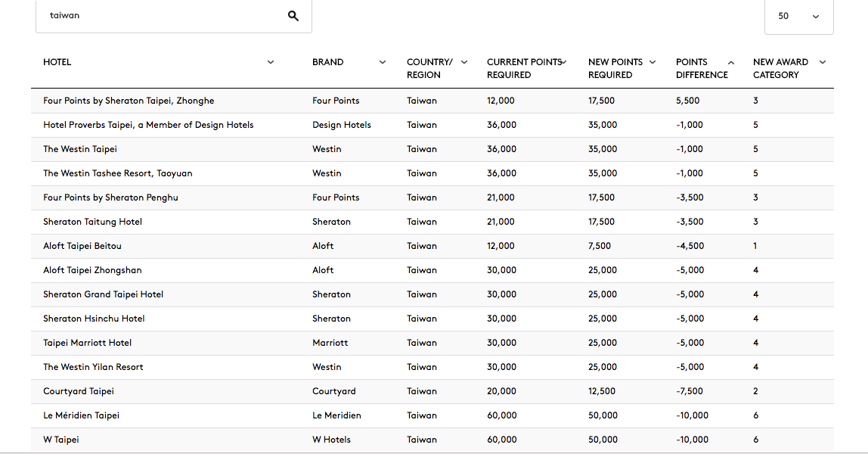The height and width of the screenshot is (454, 868).
Task: Click points difference value '-7,500'
Action: (x=690, y=391)
